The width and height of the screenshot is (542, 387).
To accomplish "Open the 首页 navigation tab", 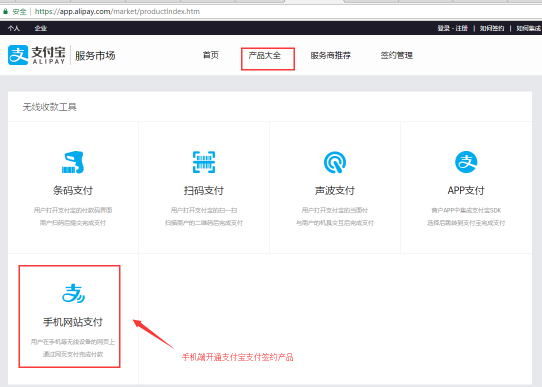I will (211, 55).
